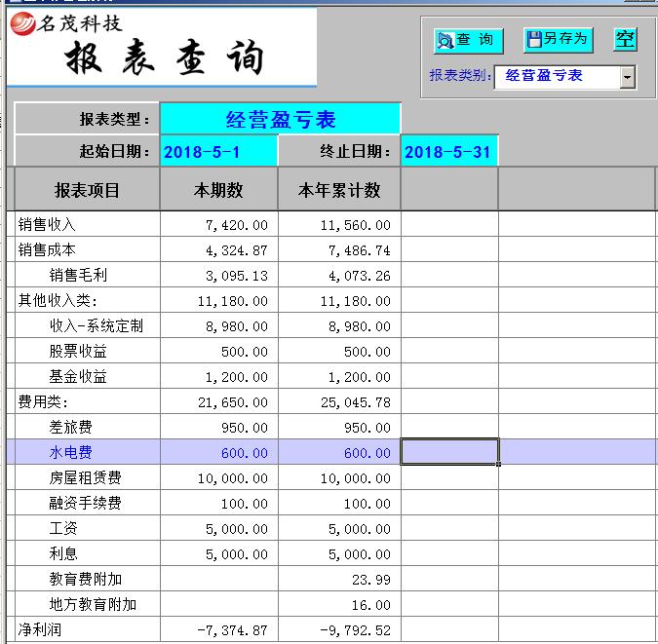Click the 查询 search button

point(468,41)
